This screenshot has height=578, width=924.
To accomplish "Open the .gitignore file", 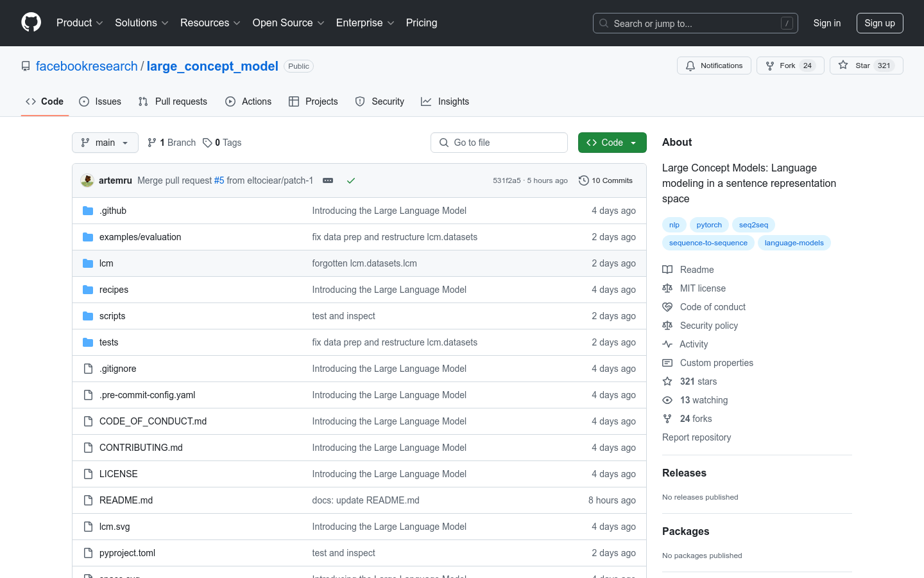I will coord(118,369).
